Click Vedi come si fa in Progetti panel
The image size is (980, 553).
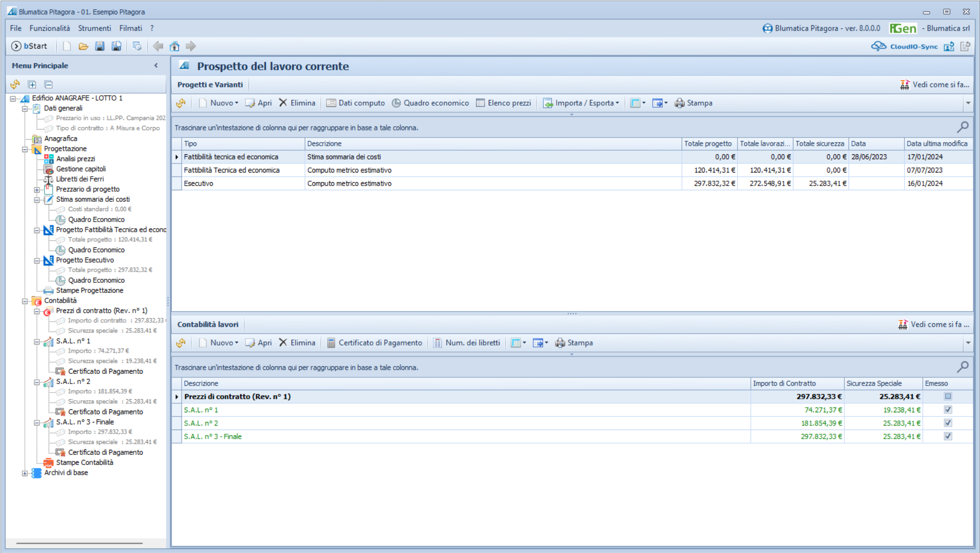[x=934, y=84]
